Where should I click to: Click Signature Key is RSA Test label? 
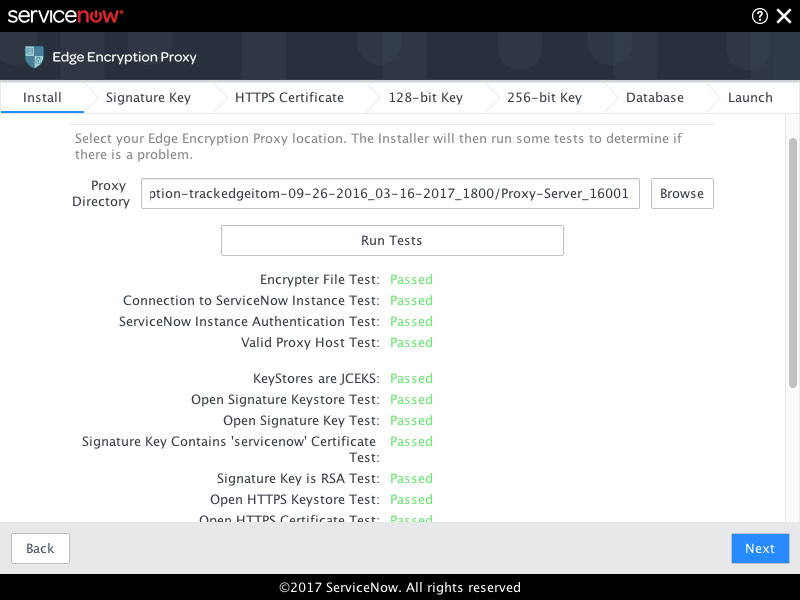(x=298, y=479)
